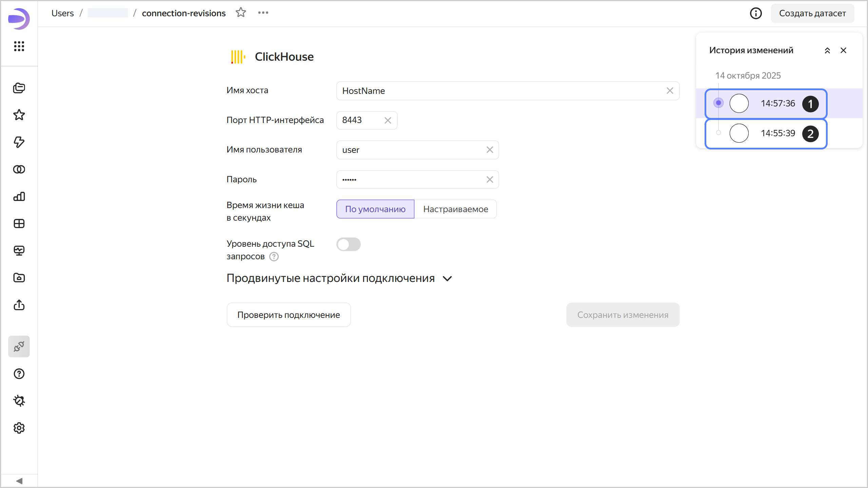The image size is (868, 488).
Task: Add connection-revisions to favorites with star
Action: [241, 13]
